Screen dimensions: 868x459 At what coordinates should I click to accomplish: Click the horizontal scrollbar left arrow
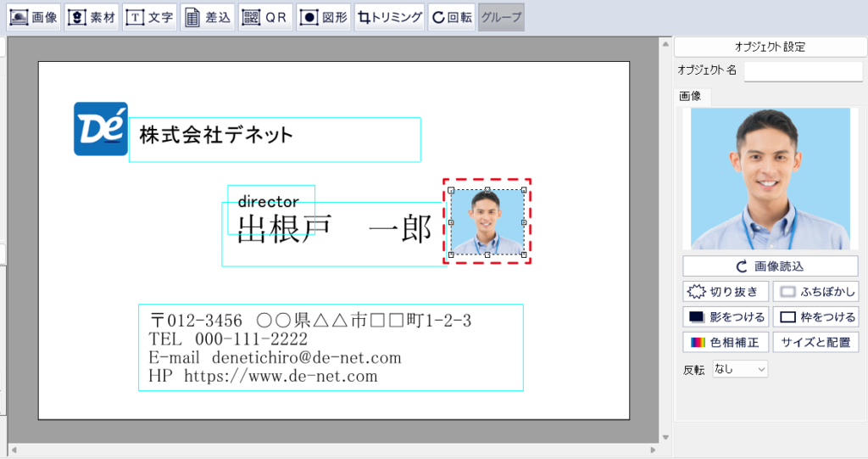[14, 451]
